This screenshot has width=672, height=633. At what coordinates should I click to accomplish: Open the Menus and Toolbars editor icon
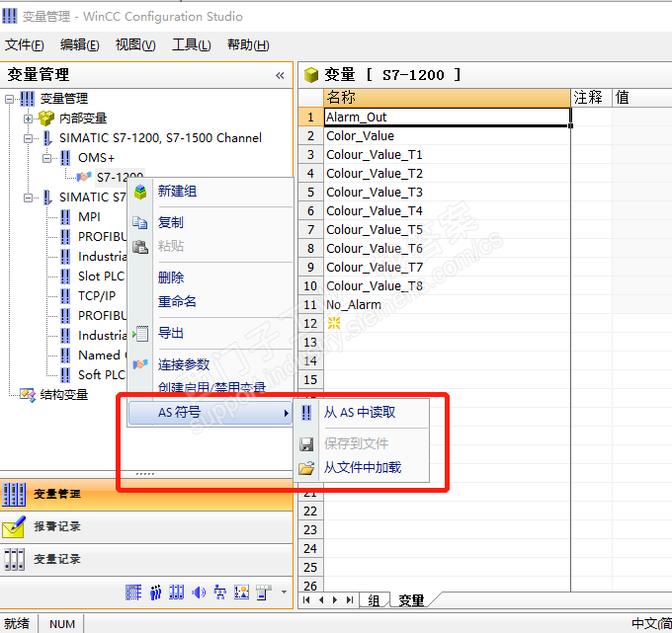coord(263,593)
